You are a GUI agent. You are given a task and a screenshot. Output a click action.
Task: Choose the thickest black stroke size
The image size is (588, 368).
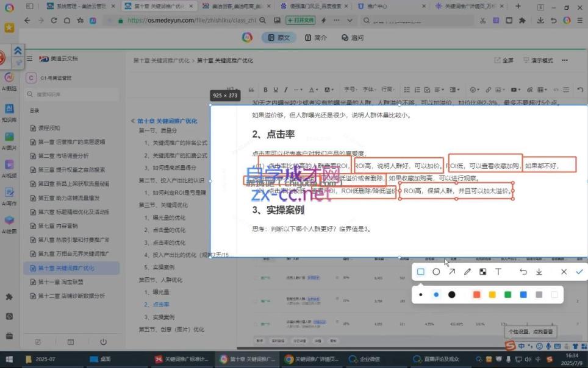pos(451,294)
